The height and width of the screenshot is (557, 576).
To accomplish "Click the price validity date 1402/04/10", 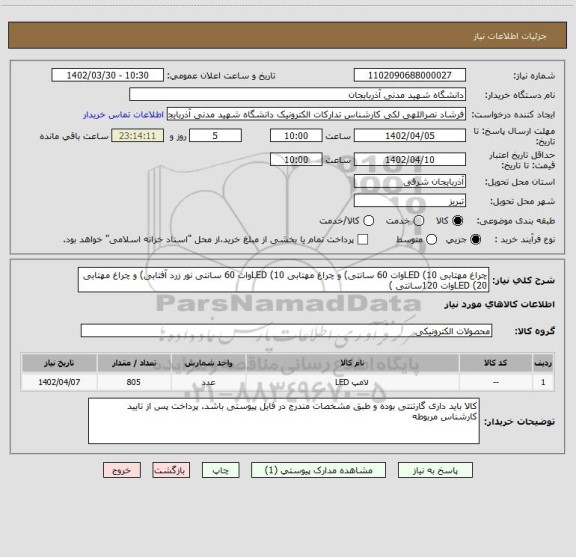I will click(x=410, y=159).
